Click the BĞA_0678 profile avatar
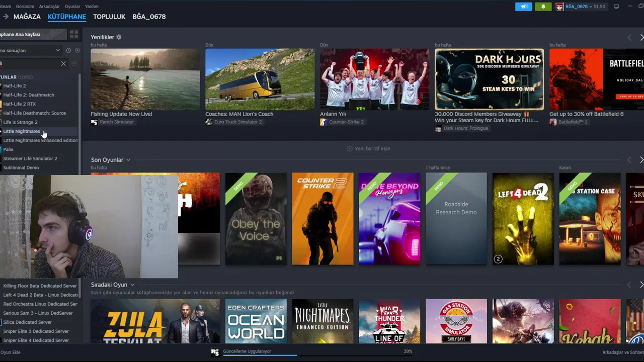644x362 pixels. click(559, 7)
